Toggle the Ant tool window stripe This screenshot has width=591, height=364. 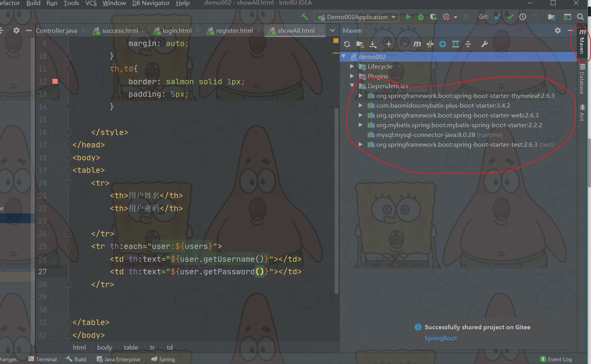coord(582,112)
